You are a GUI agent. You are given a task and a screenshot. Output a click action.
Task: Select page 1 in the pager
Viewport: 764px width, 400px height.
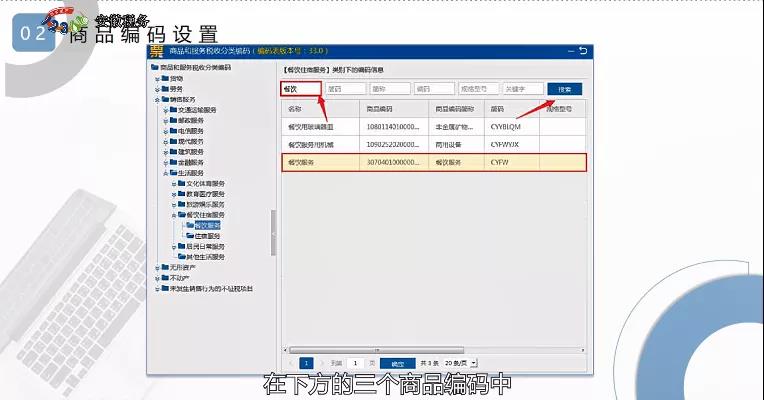pyautogui.click(x=306, y=363)
